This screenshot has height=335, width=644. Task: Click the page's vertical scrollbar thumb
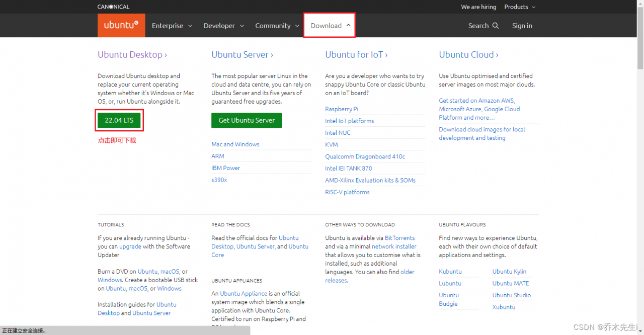pyautogui.click(x=640, y=38)
